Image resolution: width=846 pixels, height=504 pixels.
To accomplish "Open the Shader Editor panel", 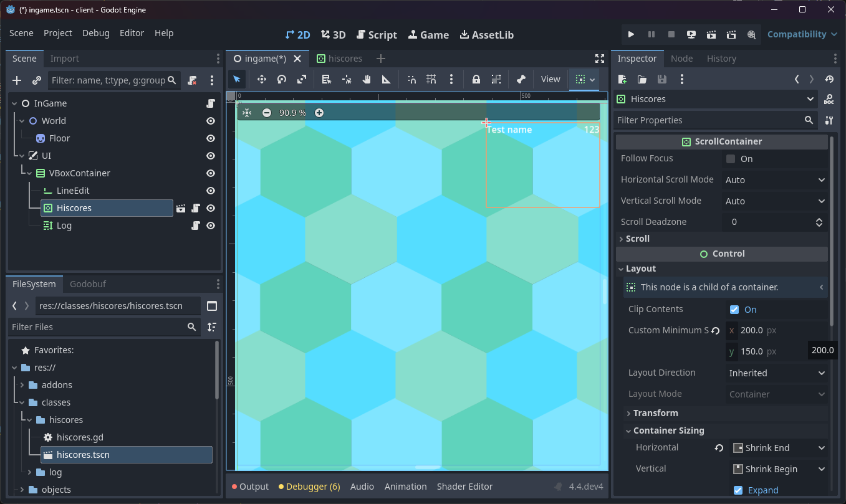I will coord(464,487).
